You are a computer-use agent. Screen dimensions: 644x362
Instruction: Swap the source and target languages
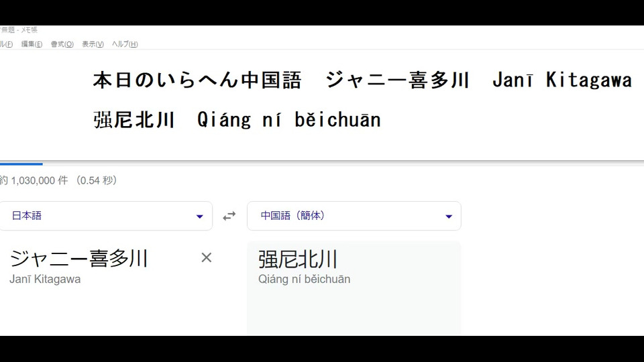coord(229,216)
